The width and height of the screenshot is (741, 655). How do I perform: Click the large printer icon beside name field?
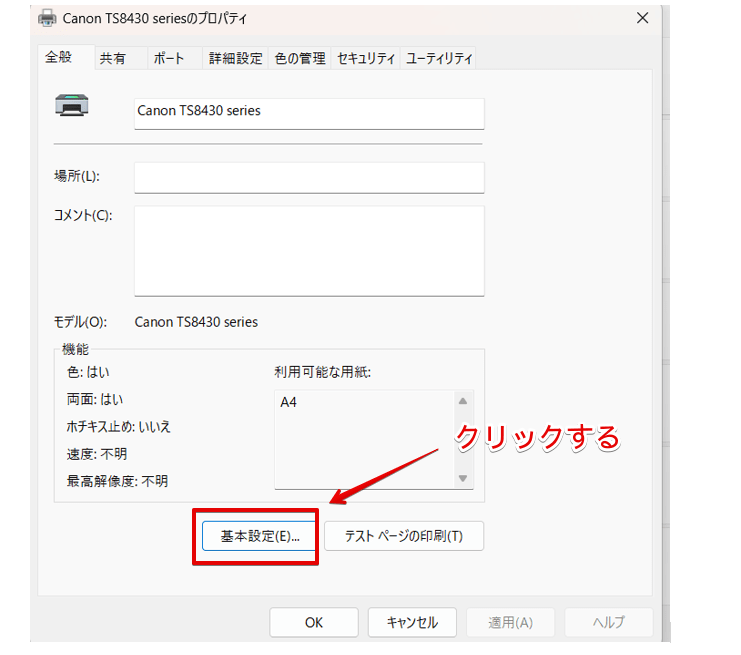point(72,105)
